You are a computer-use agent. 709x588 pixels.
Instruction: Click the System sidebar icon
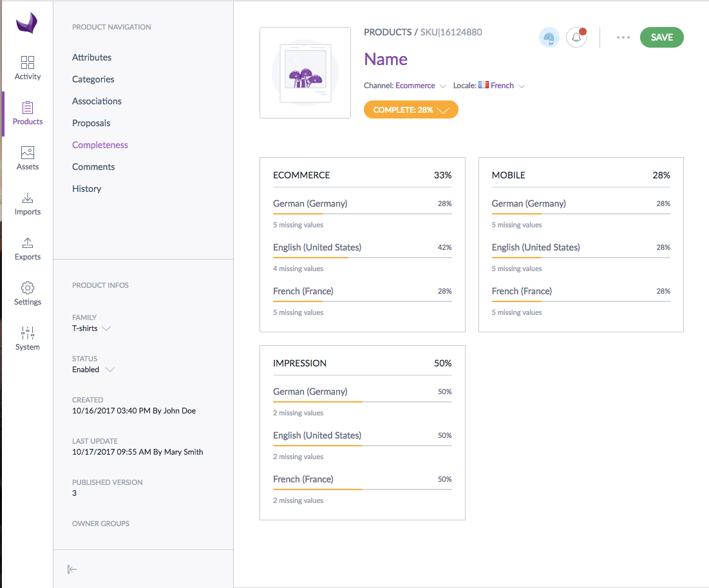tap(27, 333)
